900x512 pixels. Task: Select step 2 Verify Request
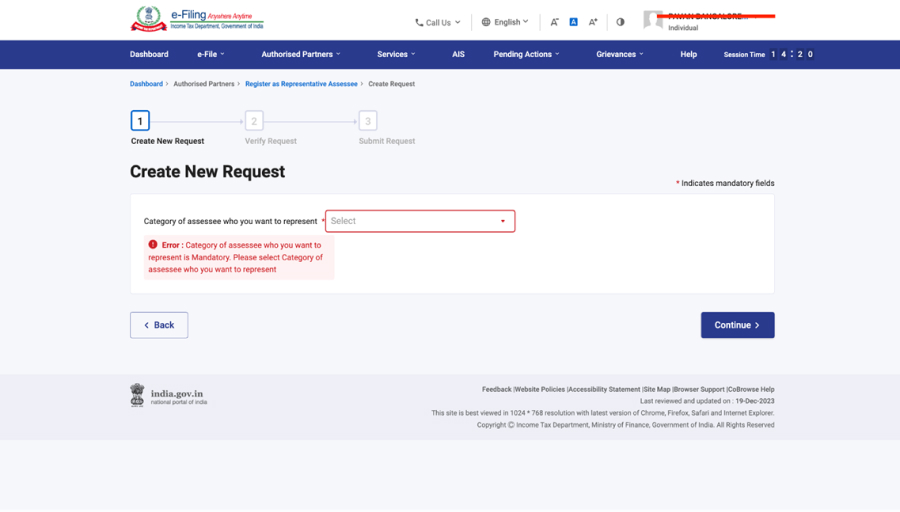[254, 121]
